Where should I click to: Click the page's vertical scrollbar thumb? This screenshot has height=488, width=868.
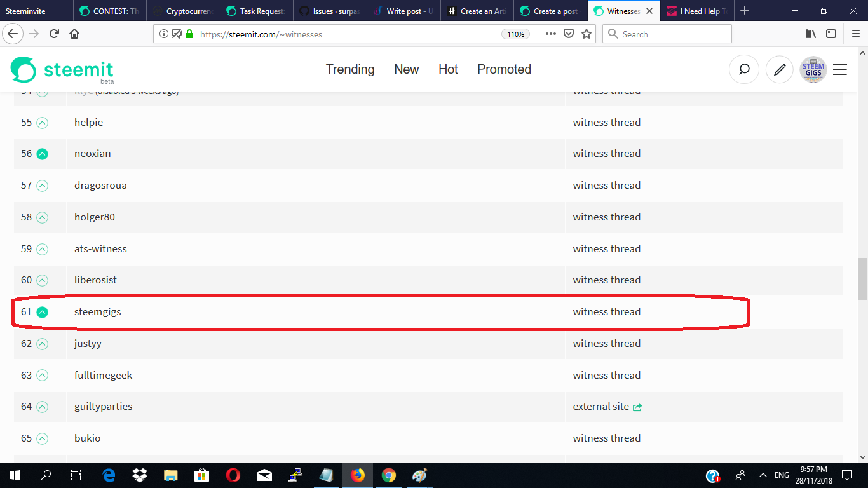tap(862, 278)
